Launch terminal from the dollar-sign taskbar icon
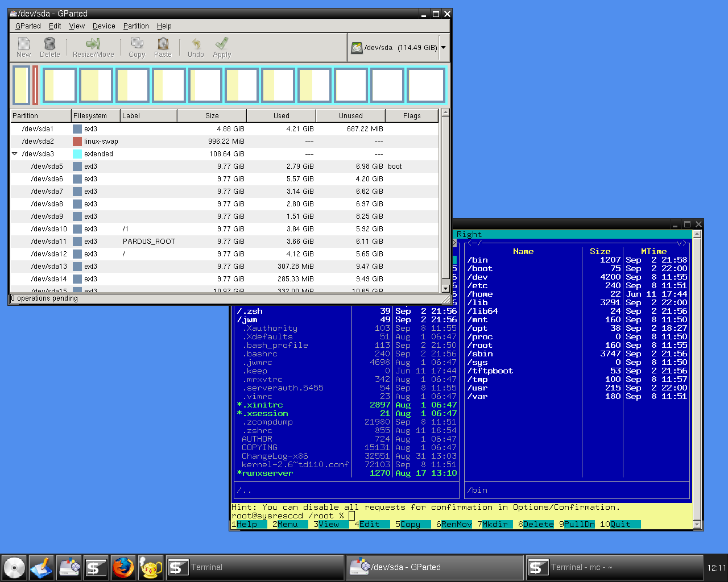 point(96,567)
